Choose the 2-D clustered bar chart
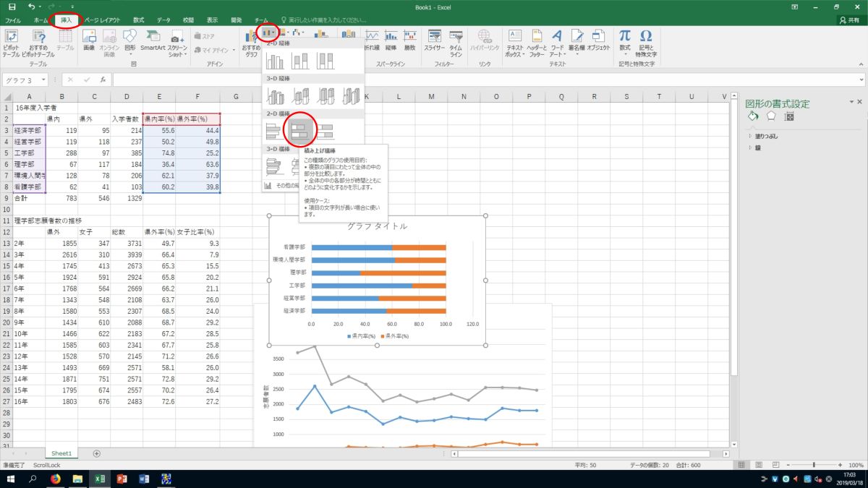The width and height of the screenshot is (868, 488). (275, 131)
